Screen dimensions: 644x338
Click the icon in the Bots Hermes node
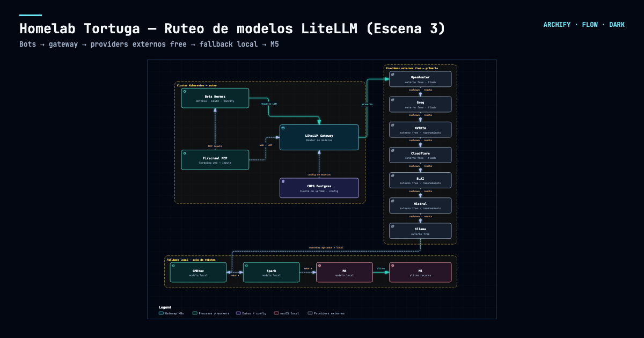(x=185, y=91)
